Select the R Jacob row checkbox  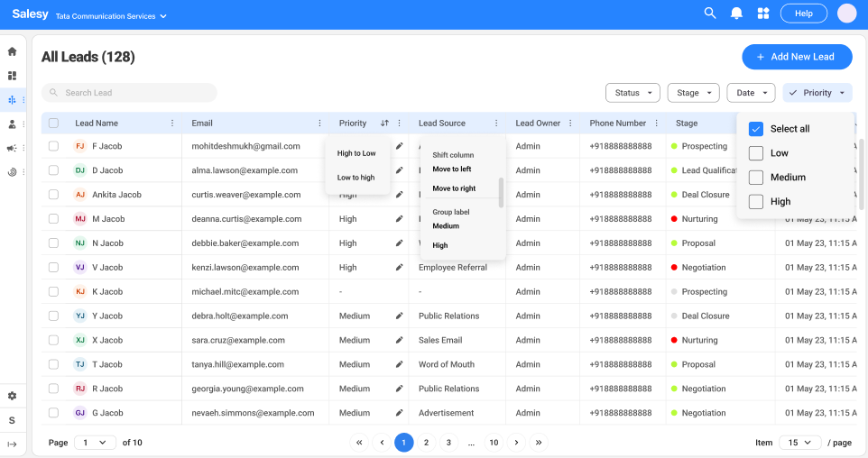coord(54,389)
